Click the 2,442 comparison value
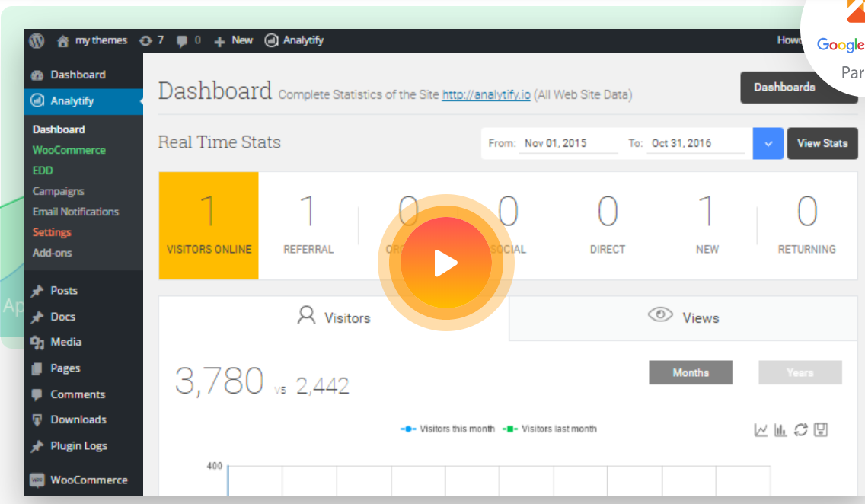 coord(322,386)
